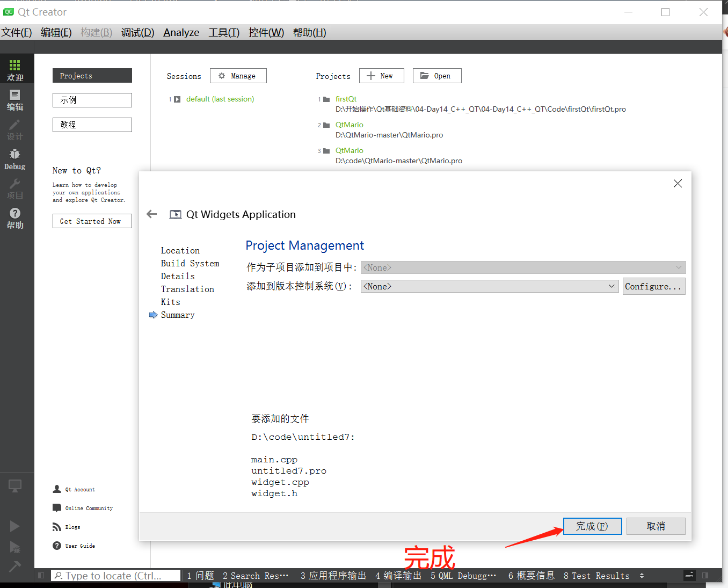Click Get Started Now button
This screenshot has width=728, height=588.
click(92, 221)
